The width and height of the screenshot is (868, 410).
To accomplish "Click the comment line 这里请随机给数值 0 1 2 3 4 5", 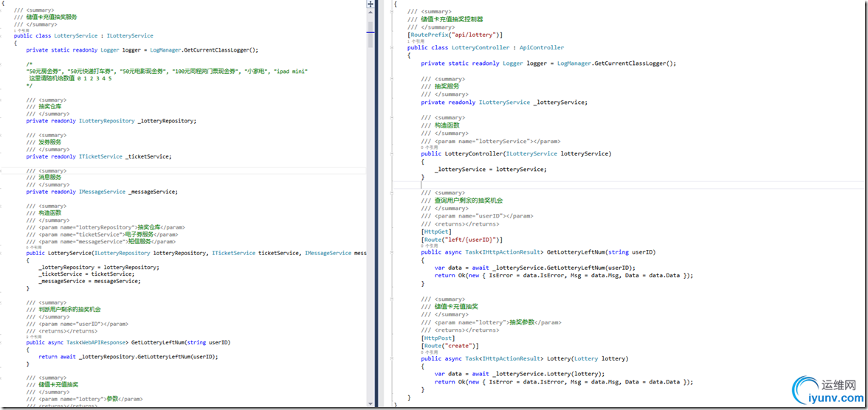I will tap(70, 79).
